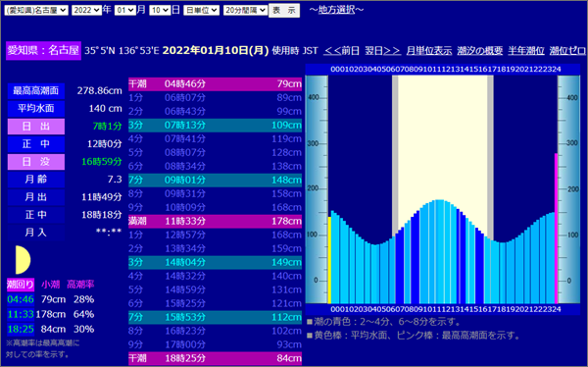Click the yellow mean water level bar
Image resolution: width=588 pixels, height=367 pixels.
[x=329, y=260]
